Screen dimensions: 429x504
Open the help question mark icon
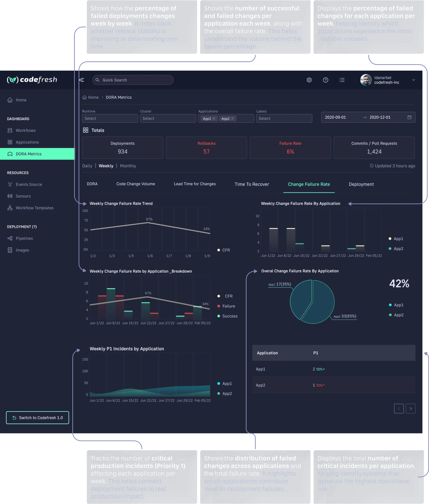pyautogui.click(x=325, y=80)
